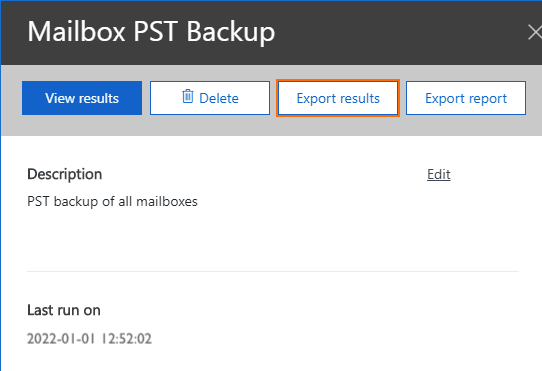
Task: Click the time '12:52:02' in the timestamp
Action: pyautogui.click(x=127, y=339)
